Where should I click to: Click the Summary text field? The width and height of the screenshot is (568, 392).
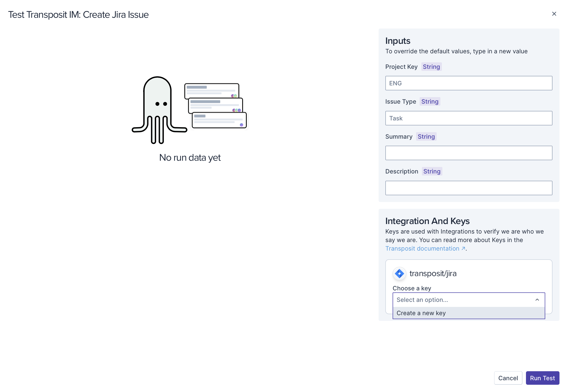pos(468,153)
